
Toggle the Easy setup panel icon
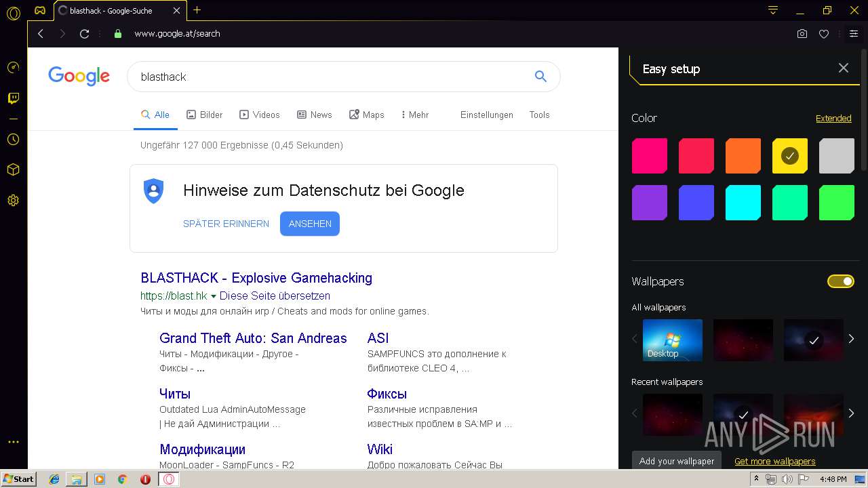tap(853, 33)
